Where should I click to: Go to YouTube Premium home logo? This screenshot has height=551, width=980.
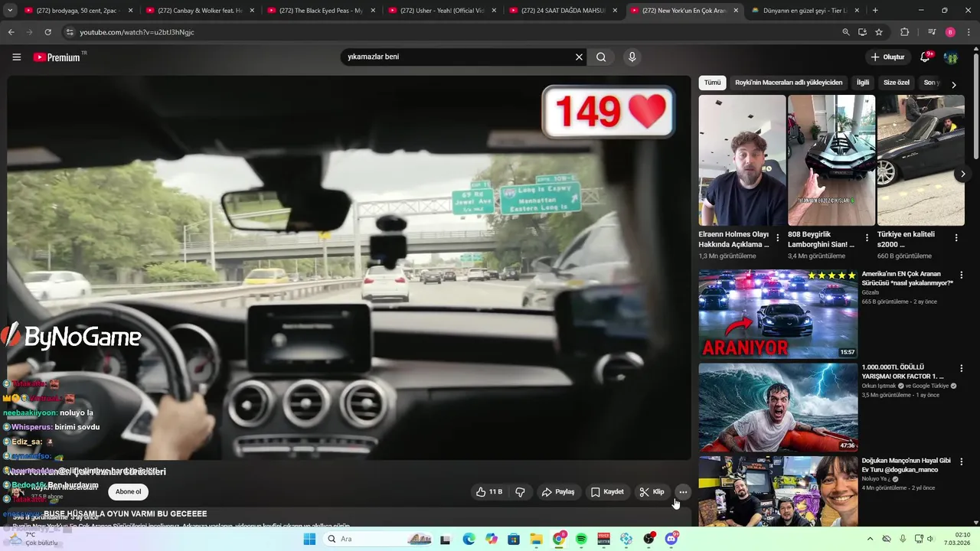click(x=57, y=57)
